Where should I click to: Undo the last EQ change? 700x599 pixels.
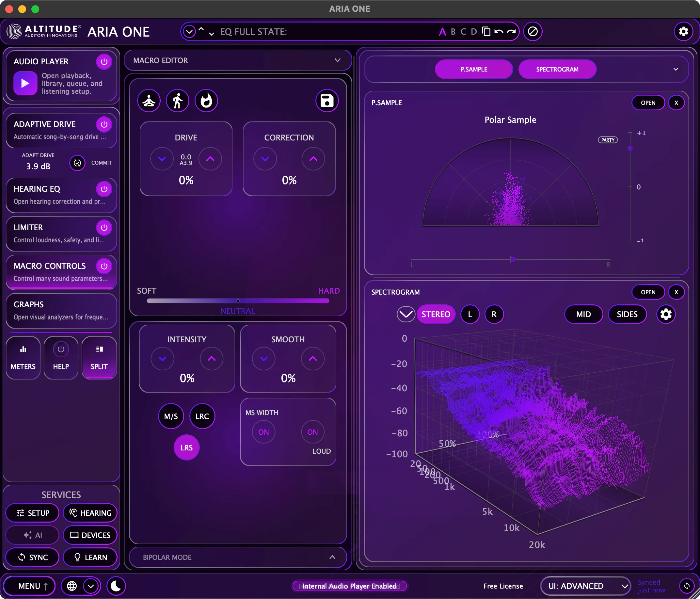[x=499, y=32]
